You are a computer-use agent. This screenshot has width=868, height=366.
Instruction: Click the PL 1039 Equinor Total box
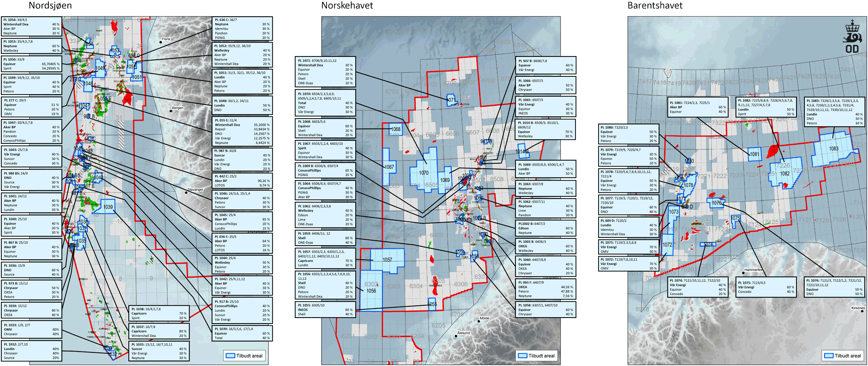(x=242, y=333)
